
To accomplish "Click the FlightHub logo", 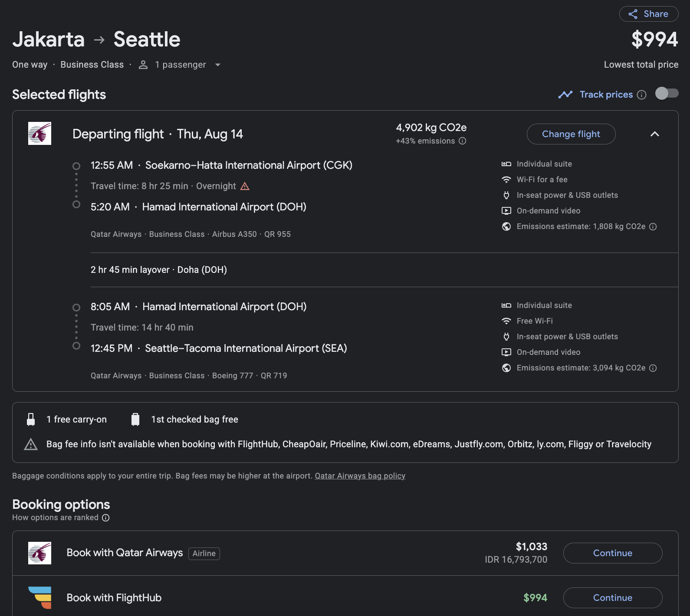I will [40, 598].
